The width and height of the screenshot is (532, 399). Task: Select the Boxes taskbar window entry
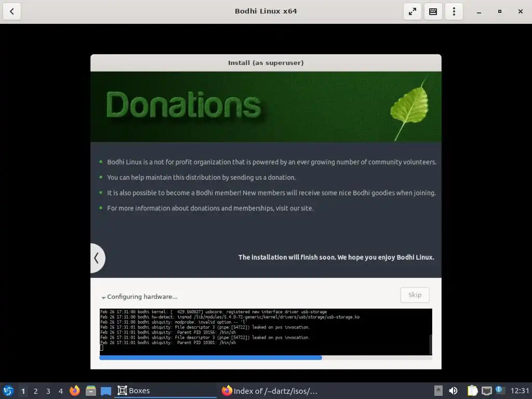click(x=166, y=391)
